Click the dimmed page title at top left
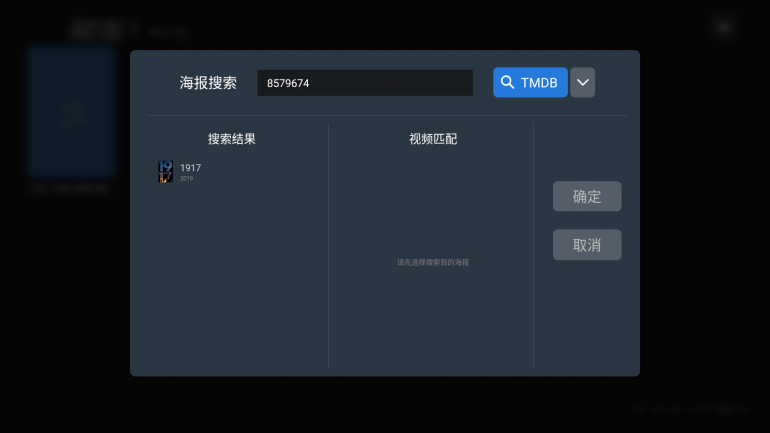 pos(100,30)
